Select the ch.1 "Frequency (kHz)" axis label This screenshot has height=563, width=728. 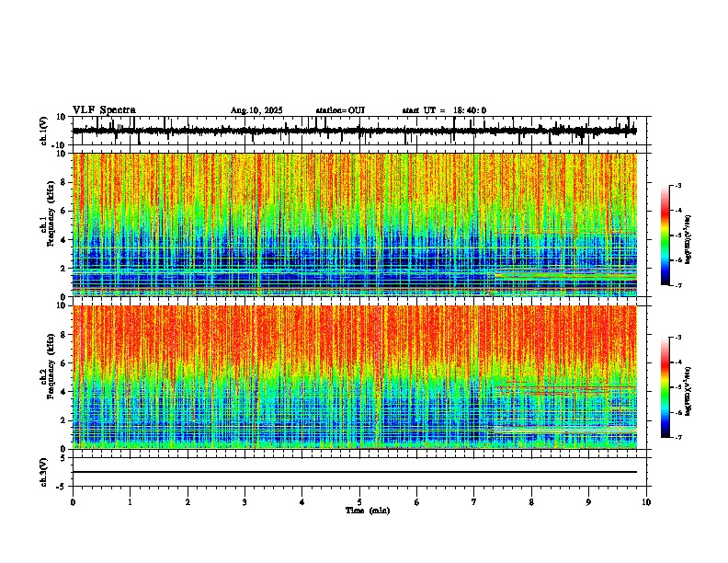51,214
